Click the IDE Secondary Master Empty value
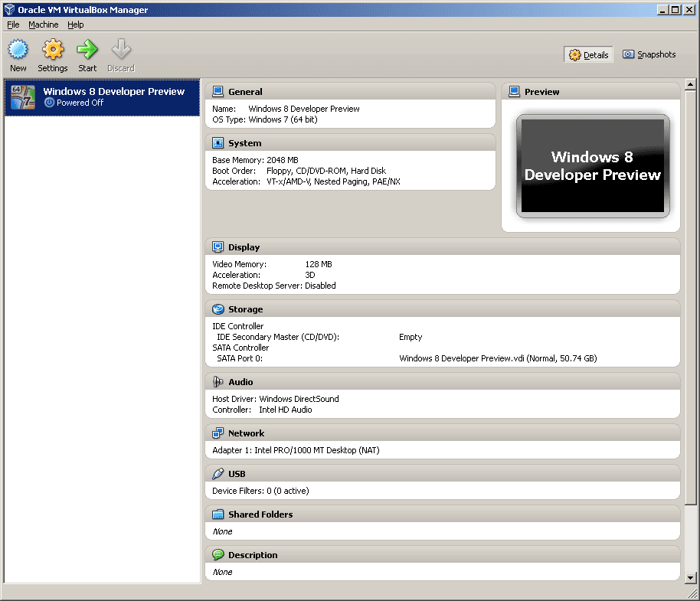 coord(411,337)
